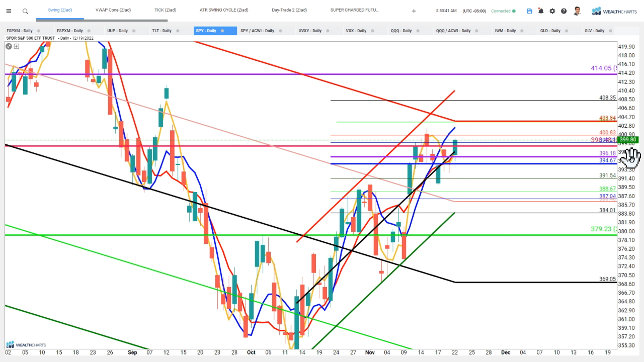Click the add indicator plus box icon
Screen dimensions: 644x362
[16, 46]
